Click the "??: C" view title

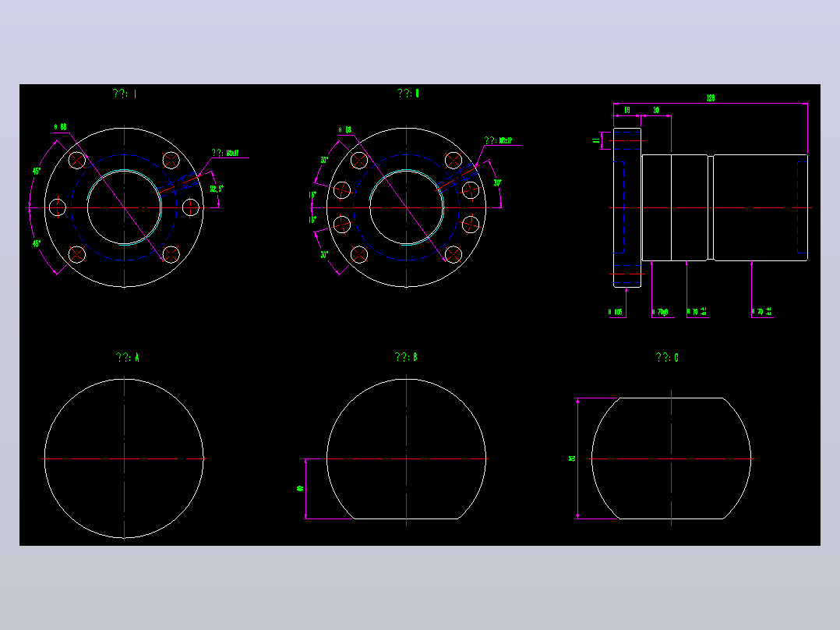click(x=668, y=358)
